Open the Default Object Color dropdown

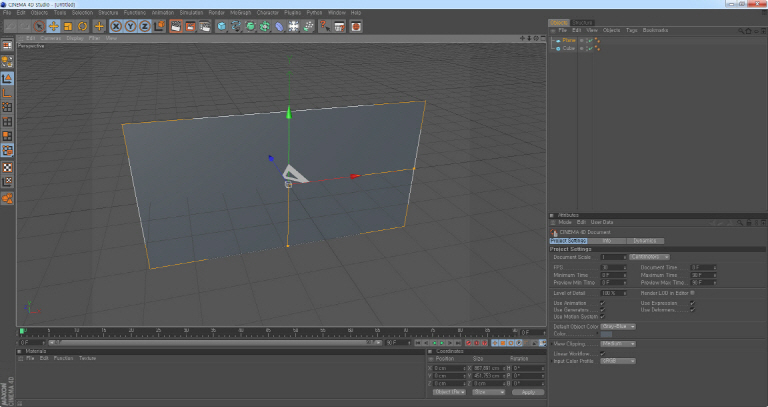pos(618,326)
